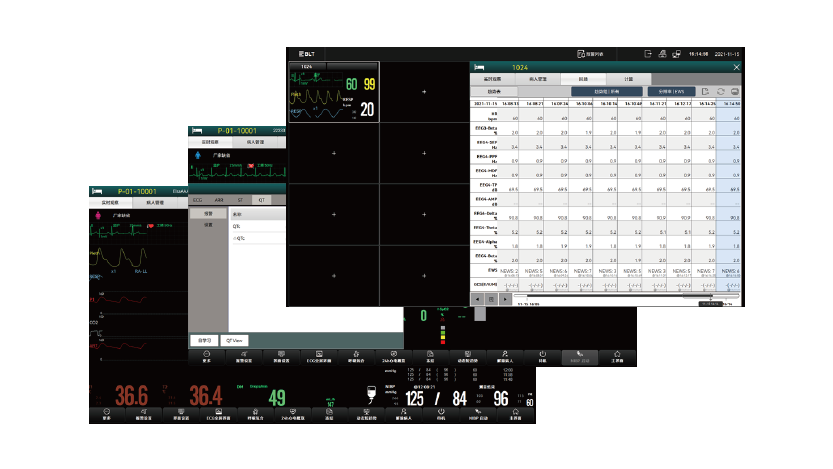833x469 pixels.
Task: Click the 自学习 button
Action: 204,339
